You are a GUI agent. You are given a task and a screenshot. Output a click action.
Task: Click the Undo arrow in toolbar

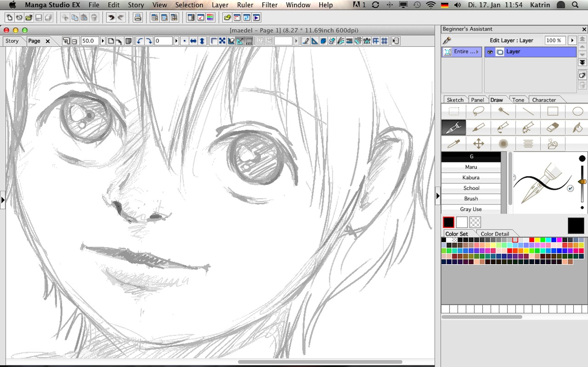[x=111, y=18]
